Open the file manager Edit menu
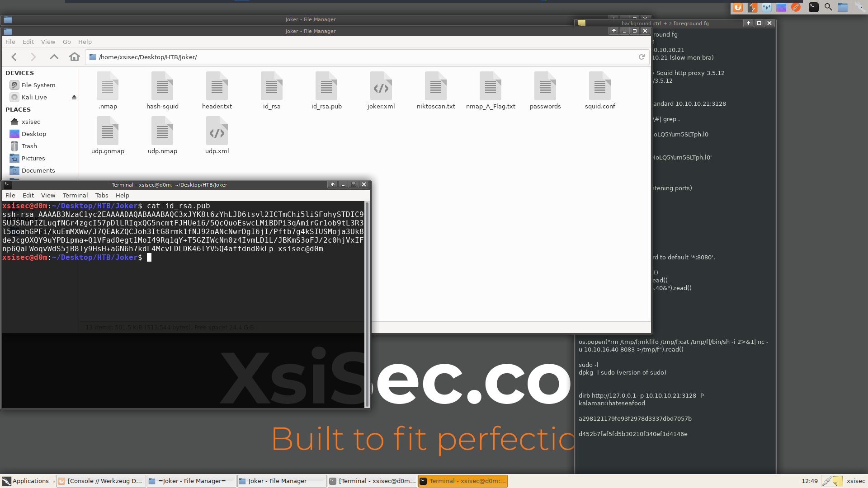868x488 pixels. tap(28, 42)
